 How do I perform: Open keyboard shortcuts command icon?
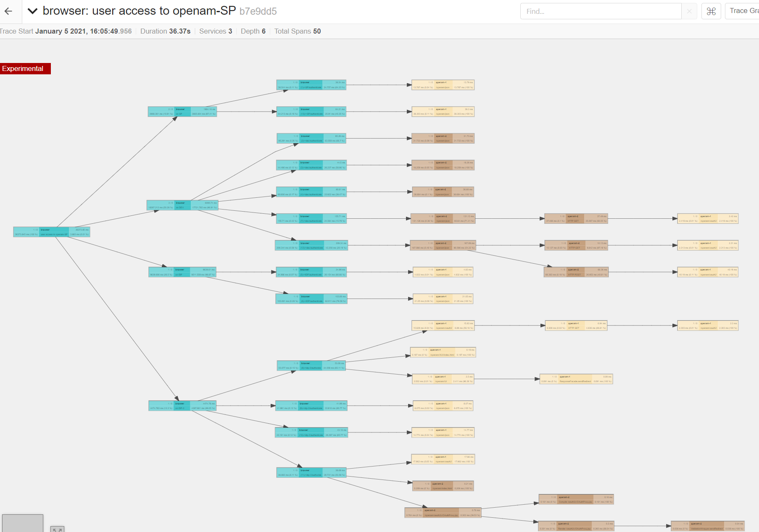(x=711, y=11)
